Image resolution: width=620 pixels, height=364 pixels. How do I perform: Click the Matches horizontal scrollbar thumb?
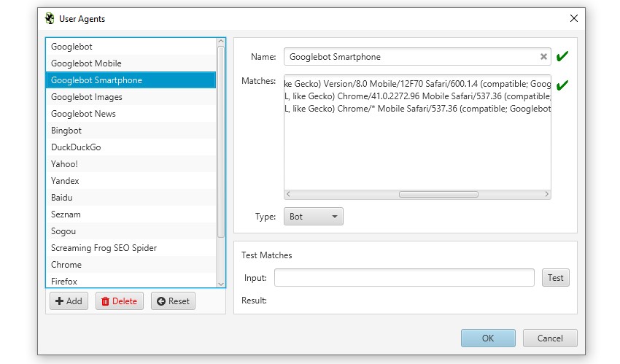[438, 194]
